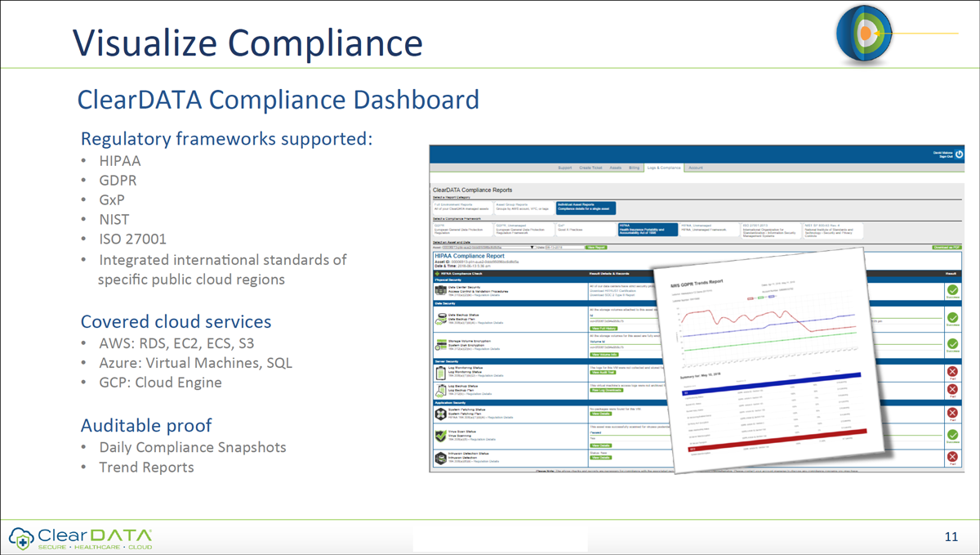Click the slide number 11
Image resolution: width=980 pixels, height=555 pixels.
point(951,537)
